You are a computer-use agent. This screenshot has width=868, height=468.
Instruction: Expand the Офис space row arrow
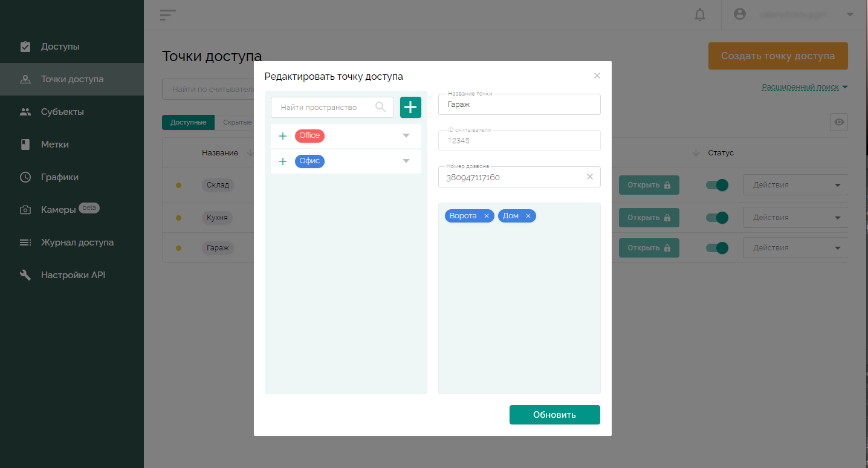click(406, 161)
